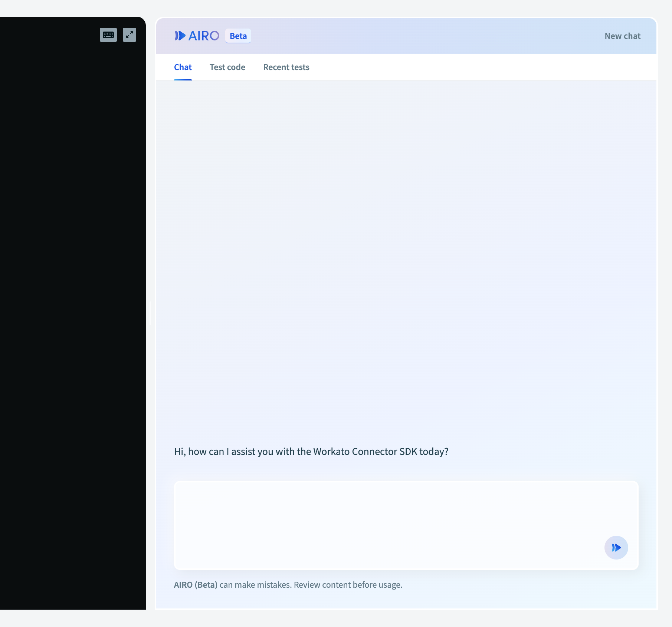The height and width of the screenshot is (627, 672).
Task: Start a New chat
Action: tap(622, 36)
